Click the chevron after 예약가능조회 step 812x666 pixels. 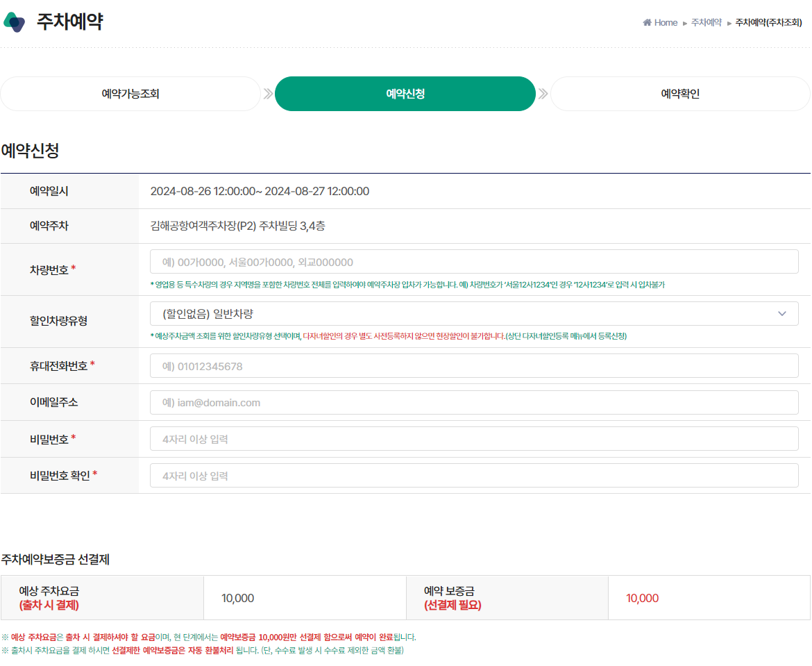pyautogui.click(x=267, y=94)
